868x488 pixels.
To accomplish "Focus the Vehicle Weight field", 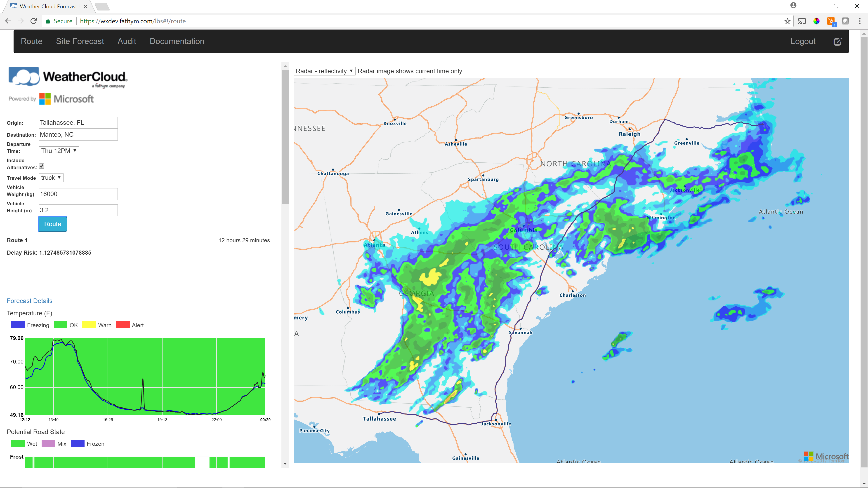I will pos(78,194).
